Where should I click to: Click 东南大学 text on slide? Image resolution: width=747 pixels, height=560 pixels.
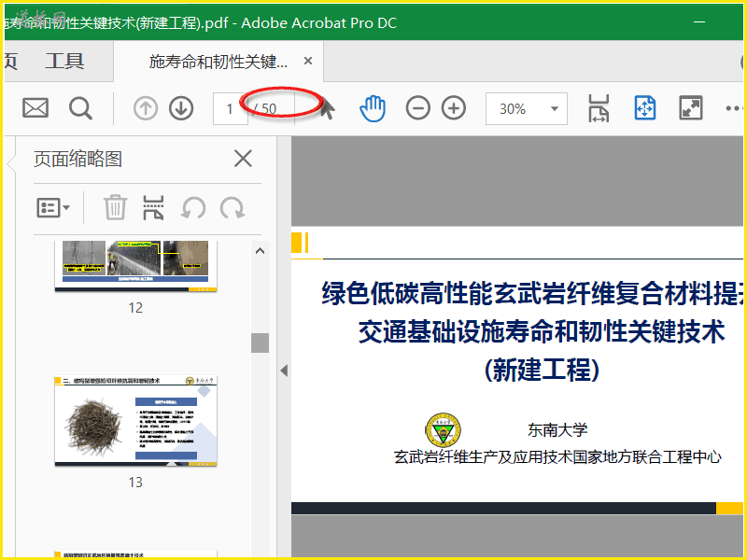pyautogui.click(x=557, y=430)
